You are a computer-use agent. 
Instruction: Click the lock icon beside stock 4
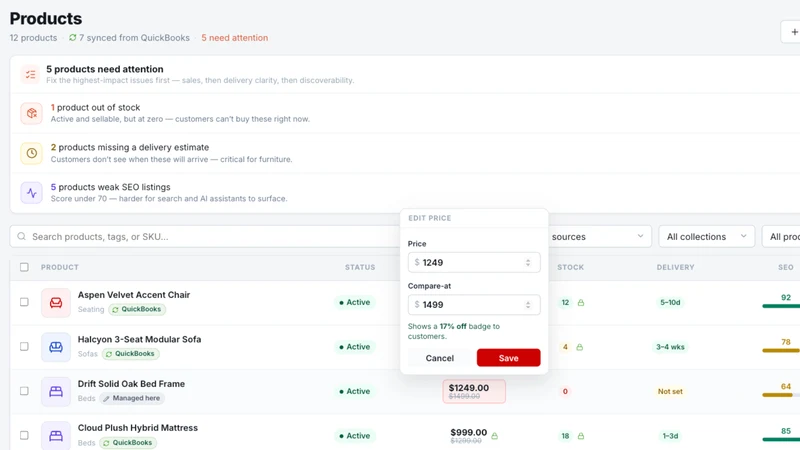pyautogui.click(x=580, y=347)
